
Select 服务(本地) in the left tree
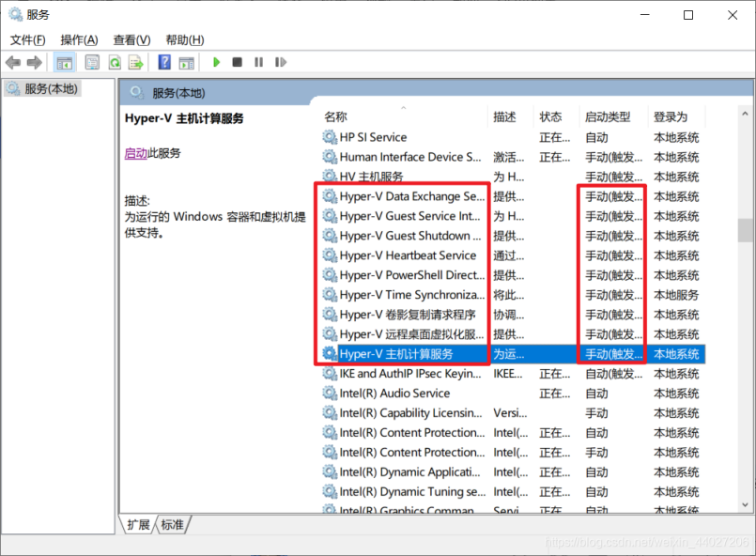[x=52, y=88]
